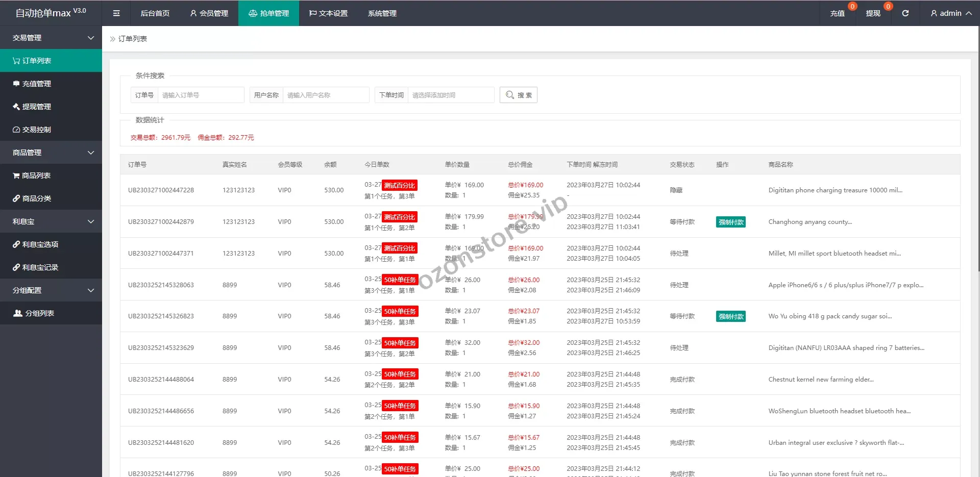This screenshot has height=477, width=980.
Task: Open 充值 recharge notifications in header
Action: 837,13
